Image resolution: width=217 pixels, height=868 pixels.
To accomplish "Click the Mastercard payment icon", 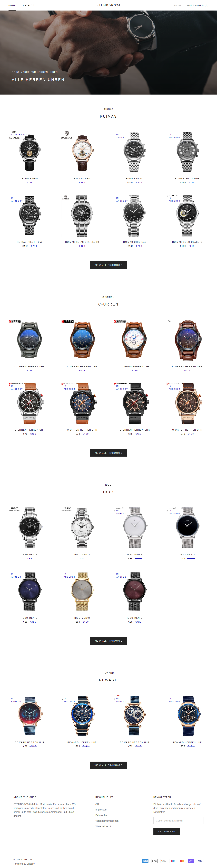I will [182, 861].
